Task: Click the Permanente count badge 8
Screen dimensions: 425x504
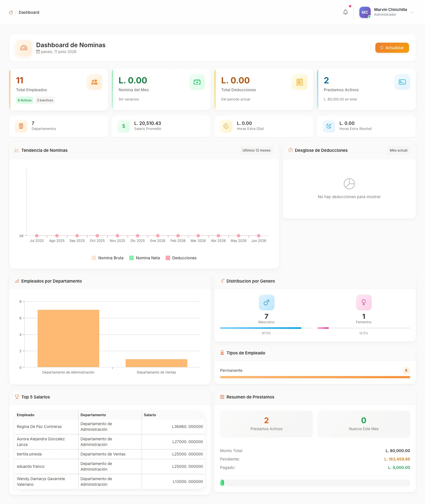Action: click(406, 370)
